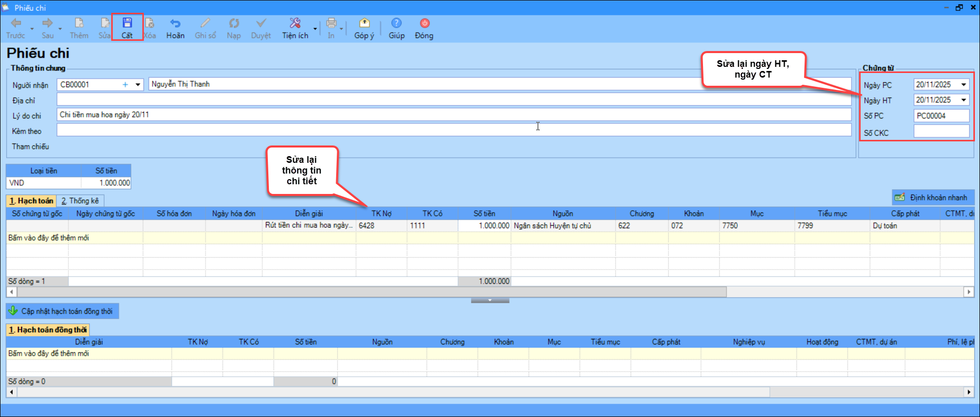Click the Địa chỉ input field
980x417 pixels.
tap(454, 100)
